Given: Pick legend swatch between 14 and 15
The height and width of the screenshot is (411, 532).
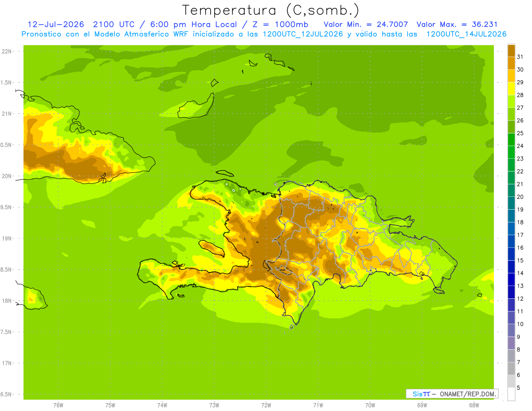Looking at the screenshot, I should [x=511, y=267].
